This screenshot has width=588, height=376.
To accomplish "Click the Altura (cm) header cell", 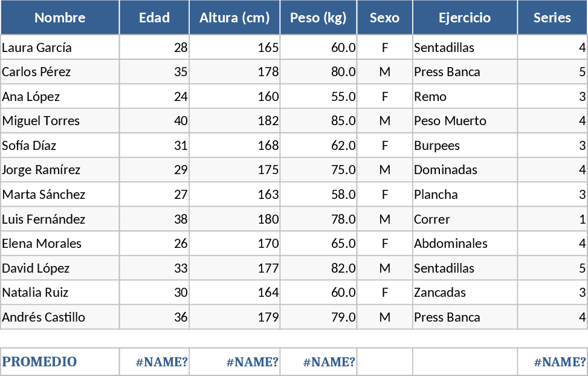I will point(234,18).
